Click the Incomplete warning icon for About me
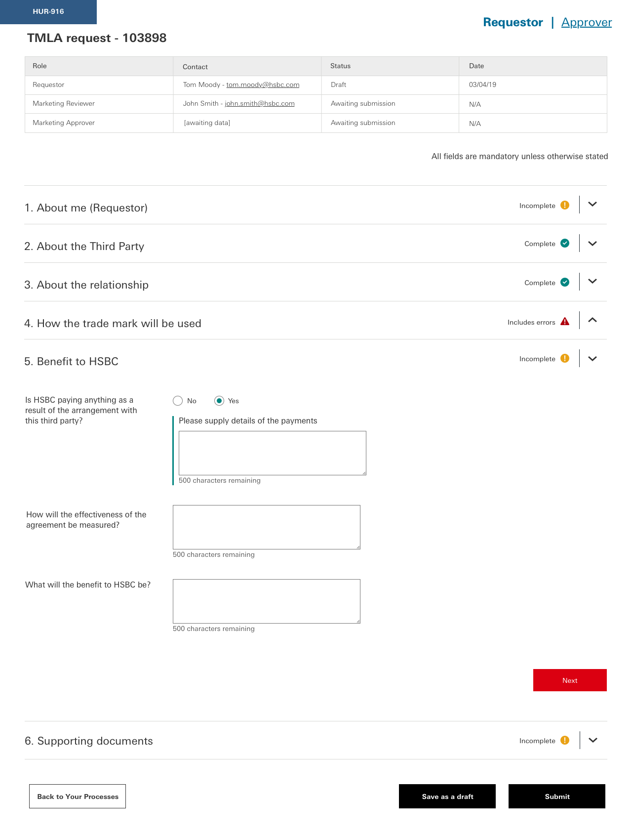The image size is (632, 840). (x=565, y=205)
